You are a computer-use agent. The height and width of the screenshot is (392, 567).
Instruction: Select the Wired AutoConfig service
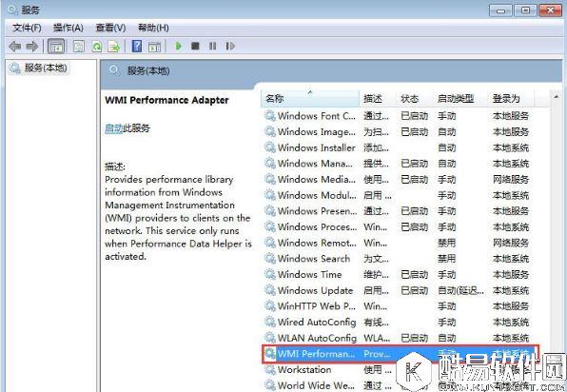(398, 322)
